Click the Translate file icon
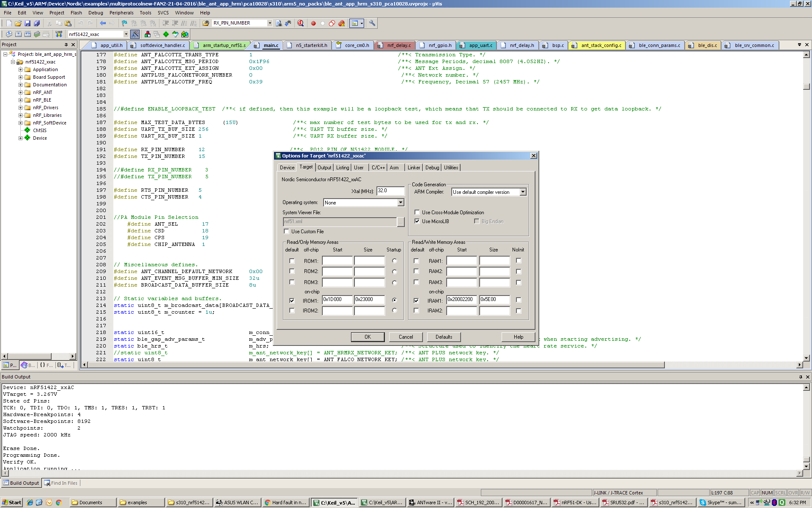The image size is (812, 508). click(9, 34)
